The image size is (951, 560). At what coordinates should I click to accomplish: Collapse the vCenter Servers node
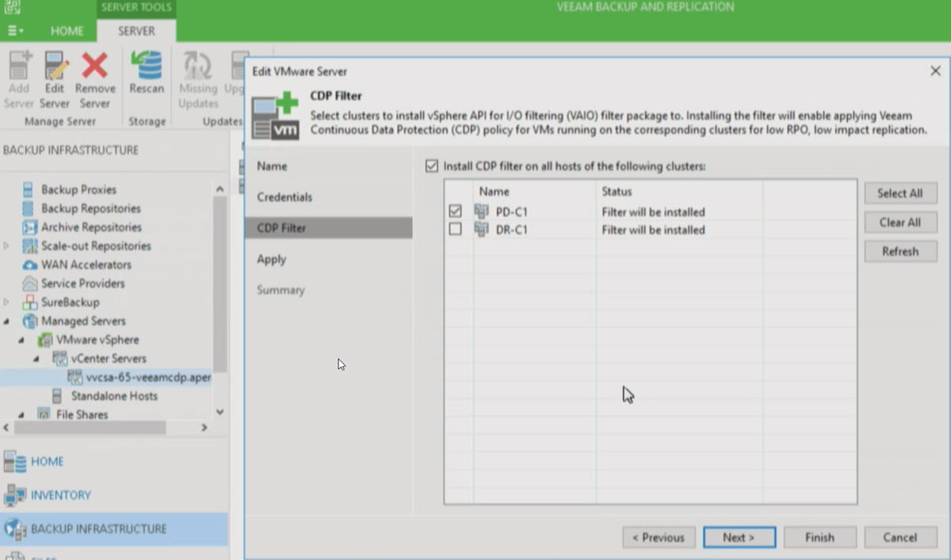click(x=36, y=359)
